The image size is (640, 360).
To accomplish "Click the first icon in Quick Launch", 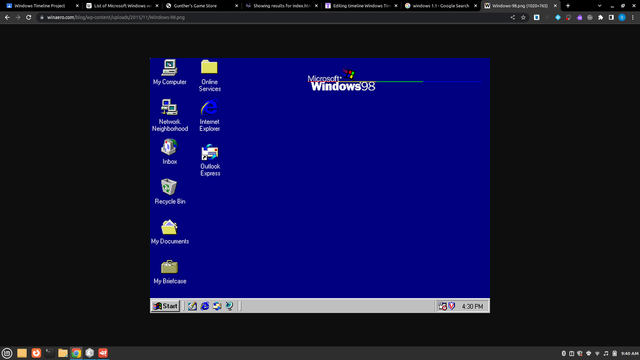I will coord(192,306).
